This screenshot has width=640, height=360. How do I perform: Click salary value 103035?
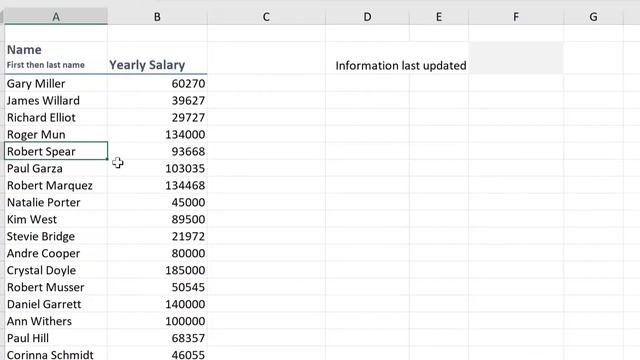tap(157, 168)
